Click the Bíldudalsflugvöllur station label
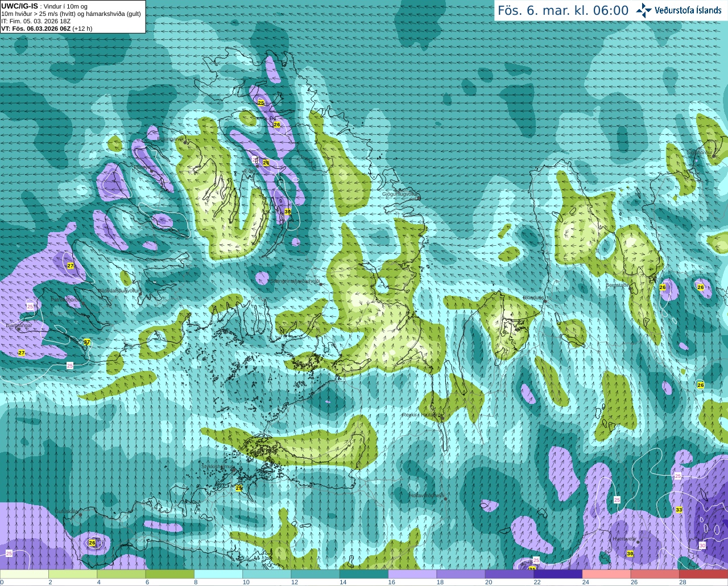This screenshot has width=728, height=586. point(118,290)
